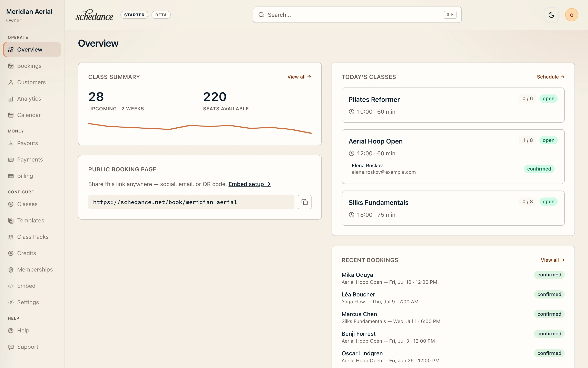Open Memberships in Configure section
This screenshot has height=368, width=588.
click(x=32, y=269)
